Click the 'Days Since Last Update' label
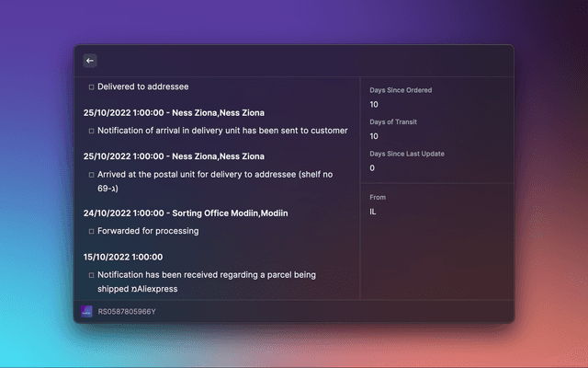588x368 pixels. 407,154
